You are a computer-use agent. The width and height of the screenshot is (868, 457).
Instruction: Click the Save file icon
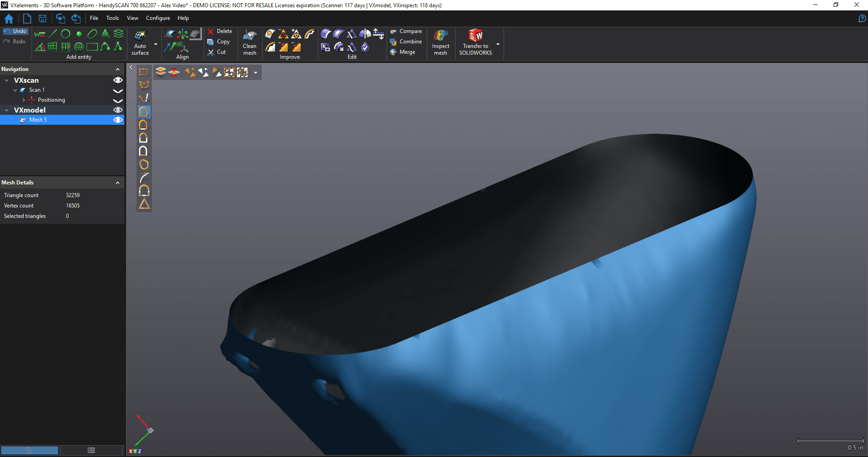42,19
